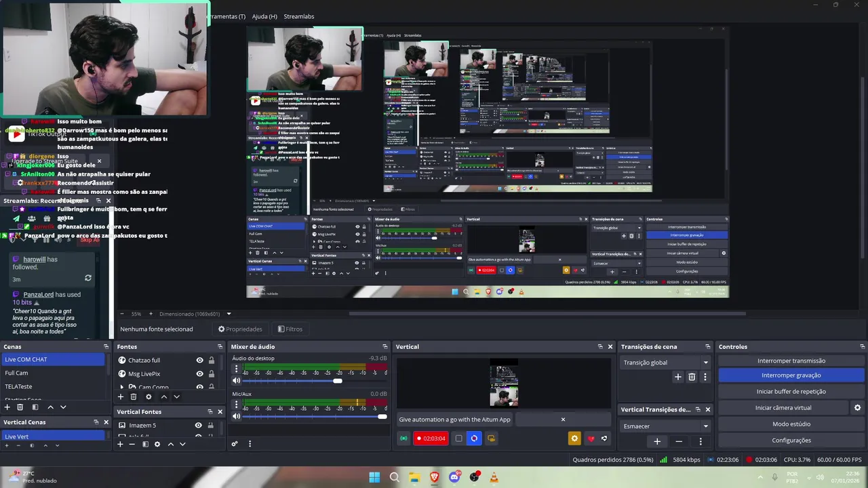
Task: Add a new source in Fontes panel
Action: [121, 396]
